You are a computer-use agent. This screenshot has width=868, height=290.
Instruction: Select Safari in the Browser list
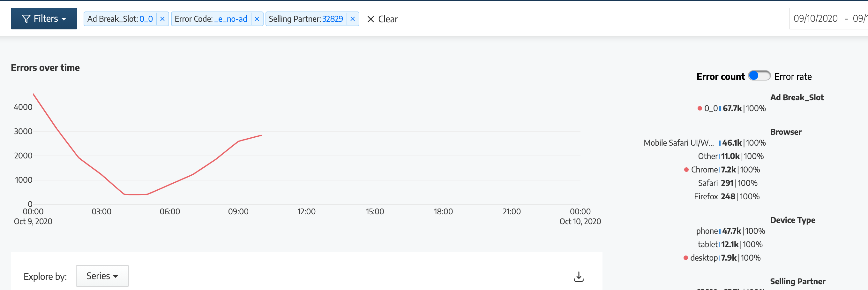[x=708, y=183]
